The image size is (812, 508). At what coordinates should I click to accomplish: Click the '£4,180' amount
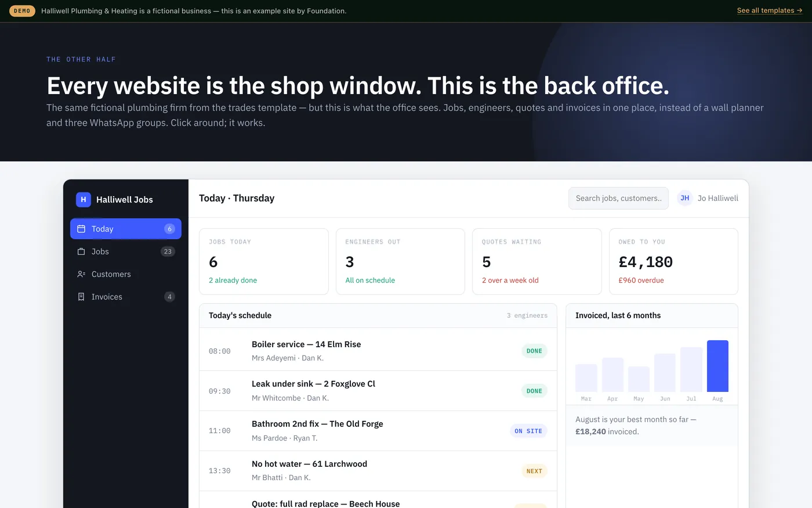point(646,262)
